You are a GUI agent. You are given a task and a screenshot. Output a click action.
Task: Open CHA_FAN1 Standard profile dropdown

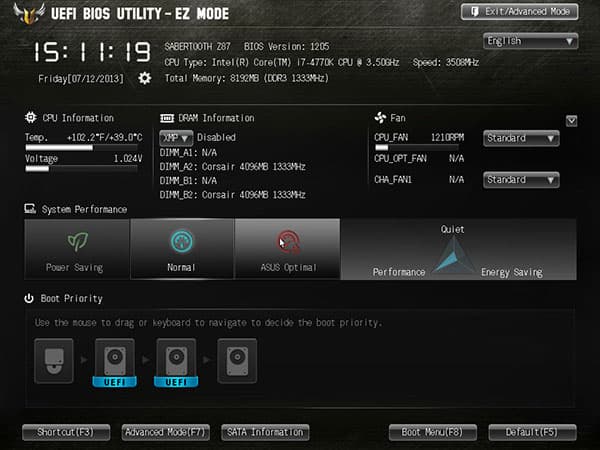pyautogui.click(x=521, y=180)
